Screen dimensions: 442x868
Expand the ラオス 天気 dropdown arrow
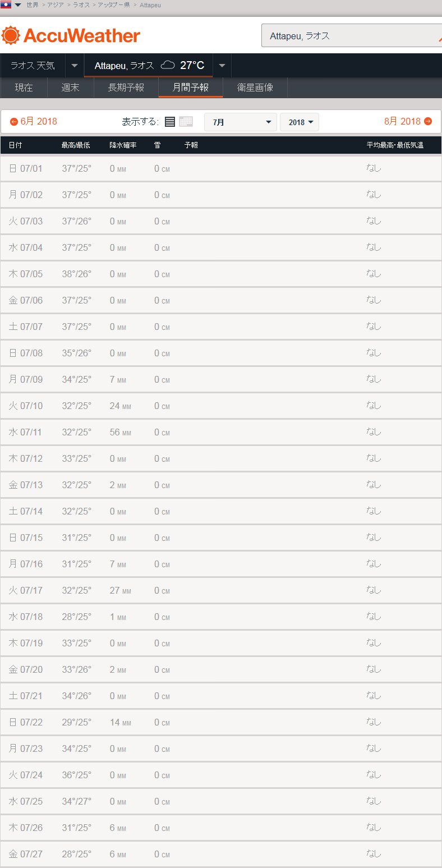[x=75, y=66]
